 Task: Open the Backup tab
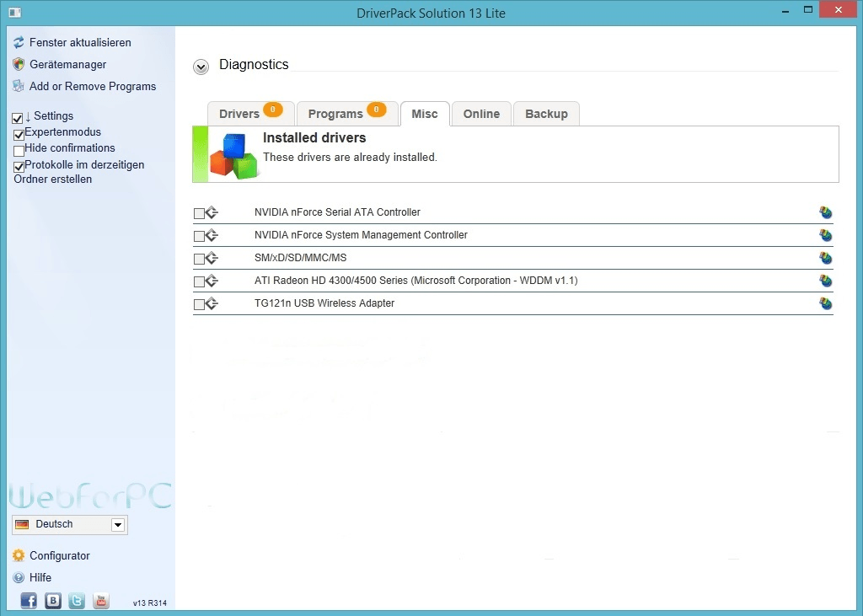tap(546, 114)
